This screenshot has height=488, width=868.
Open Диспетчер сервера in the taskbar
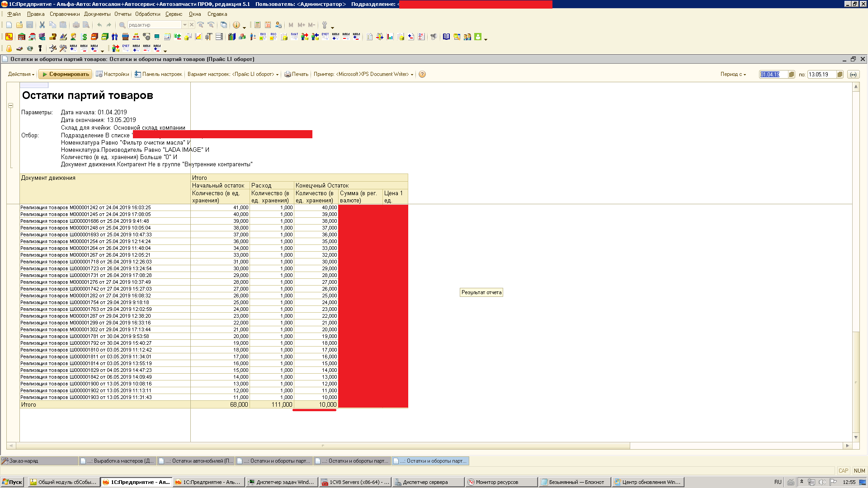tap(428, 482)
